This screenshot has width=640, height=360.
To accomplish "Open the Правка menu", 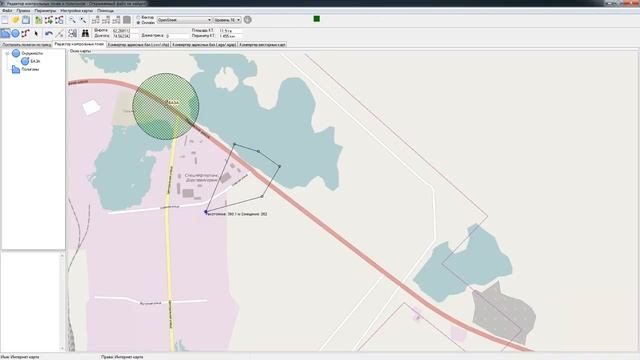I will [23, 11].
